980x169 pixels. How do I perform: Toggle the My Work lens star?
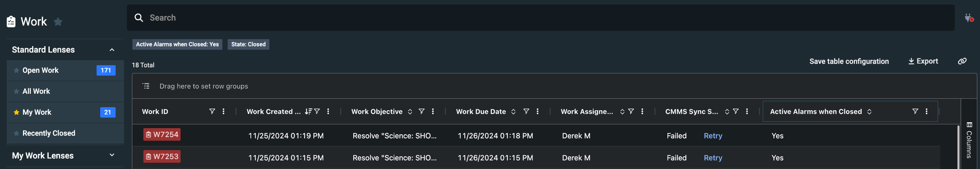[16, 112]
